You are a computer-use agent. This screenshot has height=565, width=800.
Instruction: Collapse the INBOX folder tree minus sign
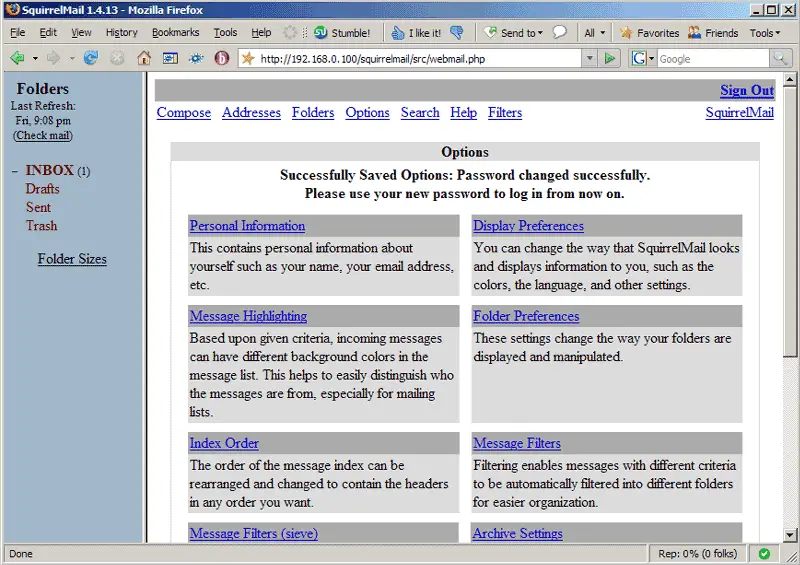(x=15, y=171)
